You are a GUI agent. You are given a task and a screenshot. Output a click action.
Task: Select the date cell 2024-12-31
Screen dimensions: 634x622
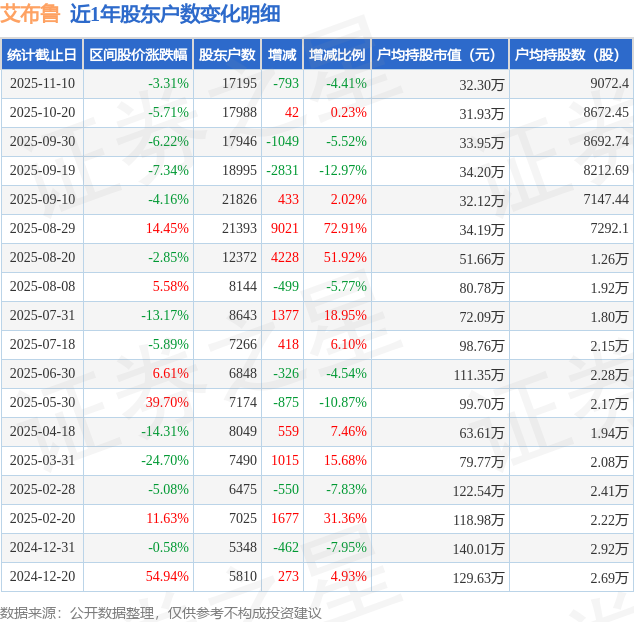(42, 548)
